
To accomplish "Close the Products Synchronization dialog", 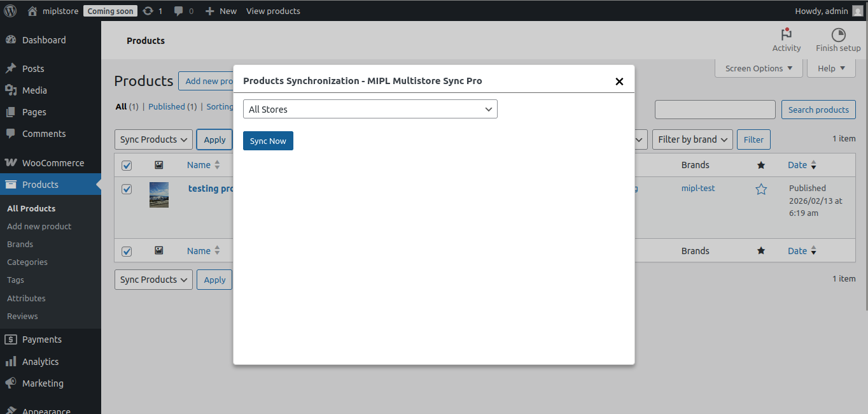I will (x=619, y=82).
